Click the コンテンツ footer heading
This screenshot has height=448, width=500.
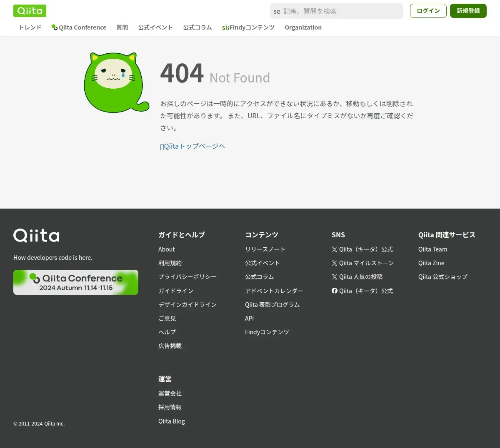point(262,235)
